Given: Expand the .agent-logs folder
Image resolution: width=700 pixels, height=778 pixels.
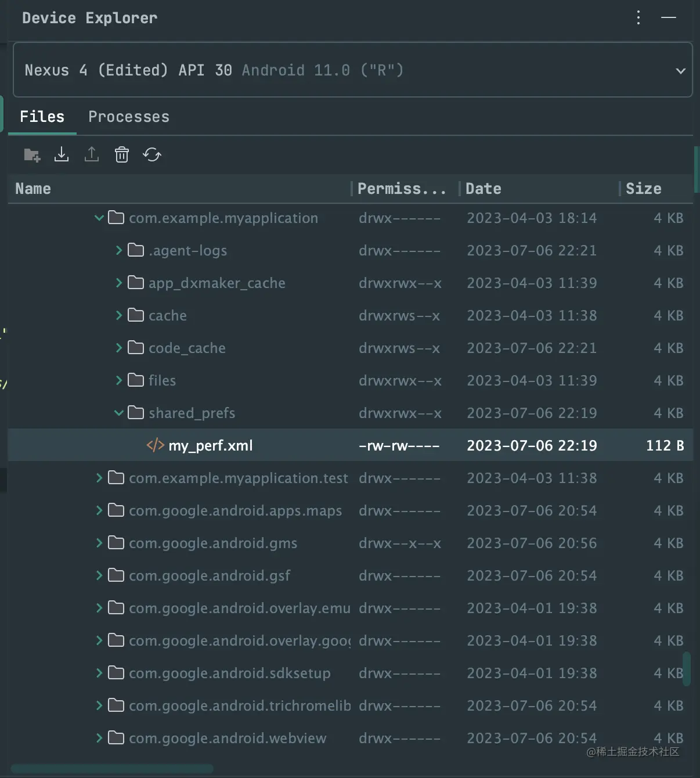Looking at the screenshot, I should pyautogui.click(x=119, y=250).
